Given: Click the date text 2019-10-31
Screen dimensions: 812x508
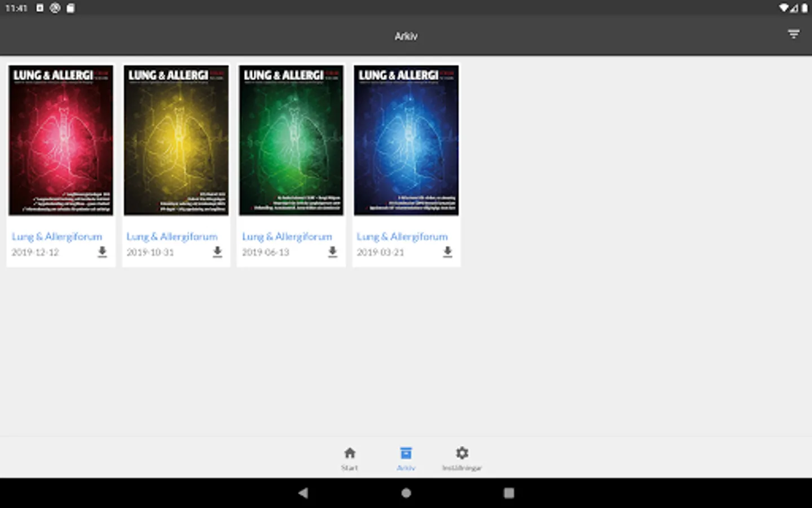Looking at the screenshot, I should click(x=150, y=252).
